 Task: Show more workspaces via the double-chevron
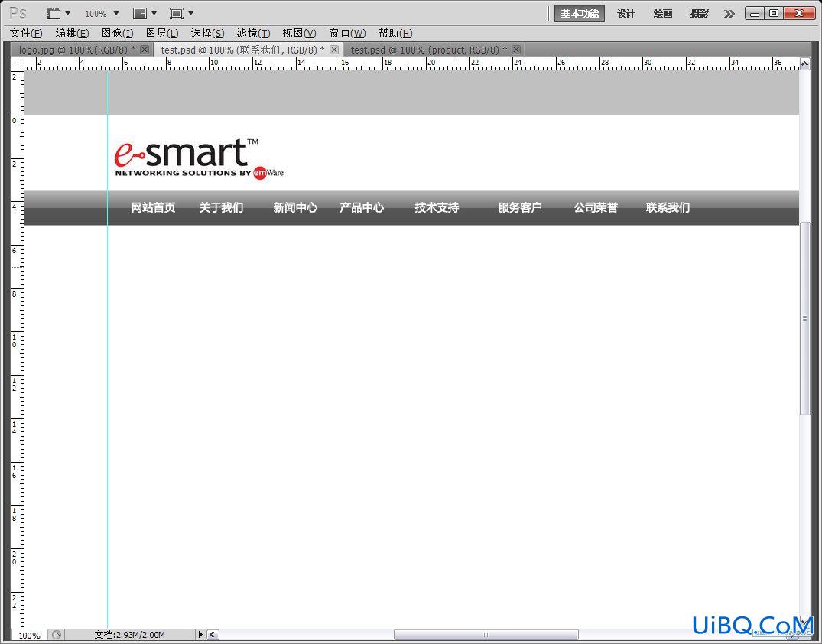729,14
